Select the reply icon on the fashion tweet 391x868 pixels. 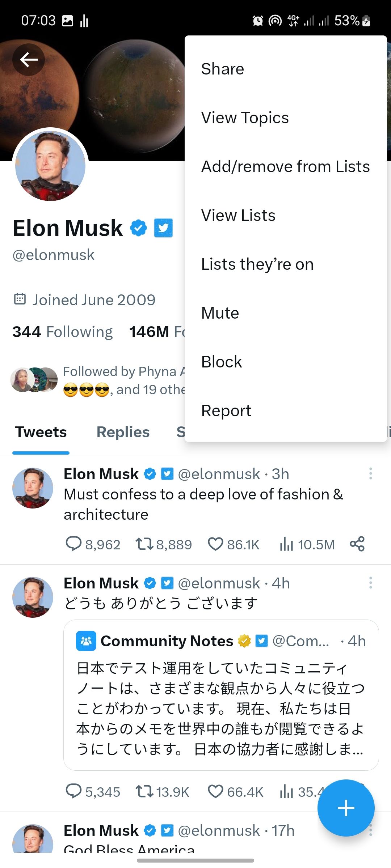point(74,543)
